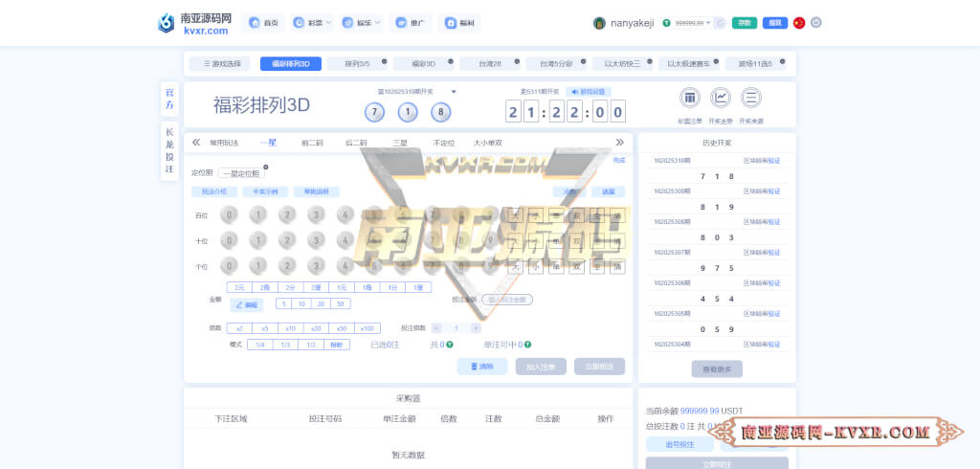Image resolution: width=980 pixels, height=469 pixels.
Task: Click the power logout icon in header
Action: [816, 23]
